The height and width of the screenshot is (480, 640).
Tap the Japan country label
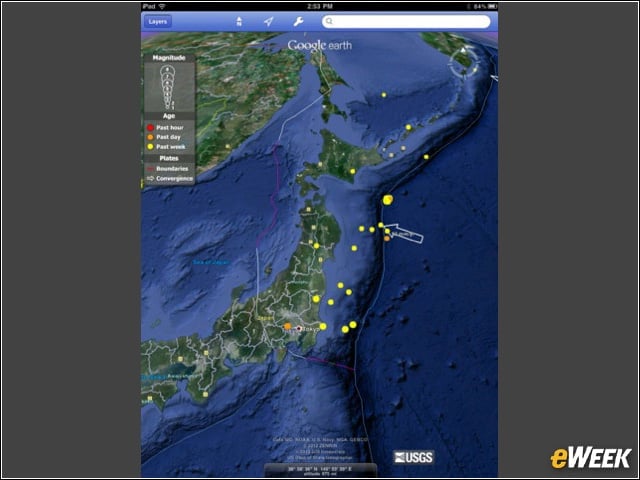[x=265, y=318]
